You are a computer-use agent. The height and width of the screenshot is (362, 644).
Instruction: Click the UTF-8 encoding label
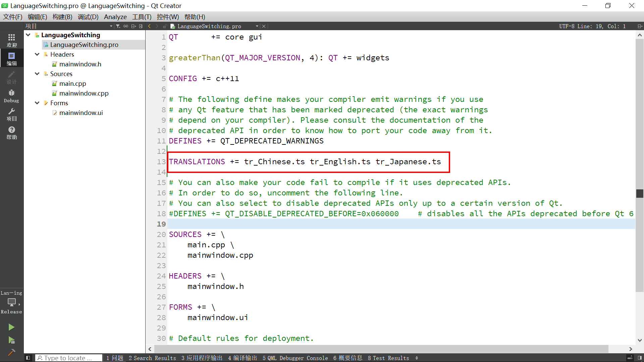coord(567,26)
